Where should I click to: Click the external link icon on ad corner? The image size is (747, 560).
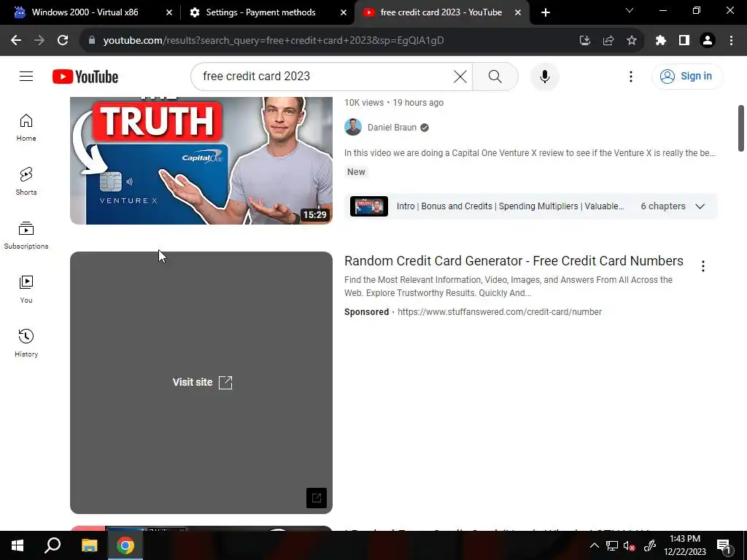tap(317, 498)
